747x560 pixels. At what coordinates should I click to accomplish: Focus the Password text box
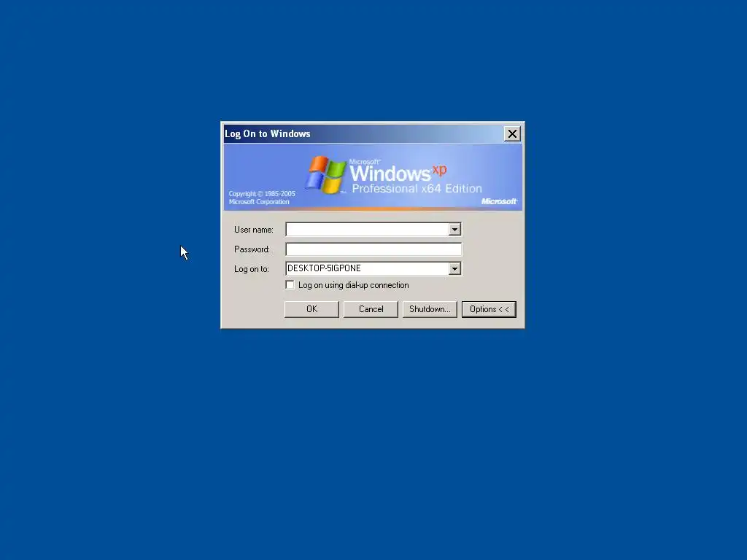coord(373,249)
